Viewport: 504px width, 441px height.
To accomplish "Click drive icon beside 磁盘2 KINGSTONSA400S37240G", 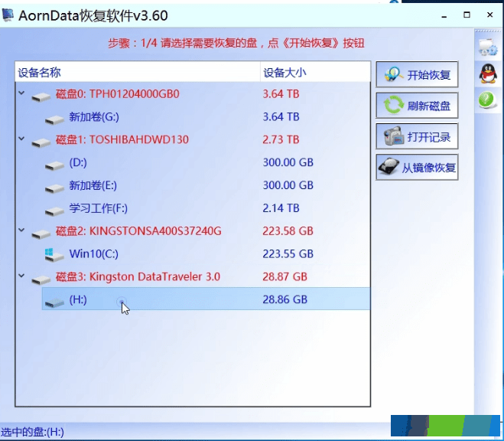I will coord(41,234).
